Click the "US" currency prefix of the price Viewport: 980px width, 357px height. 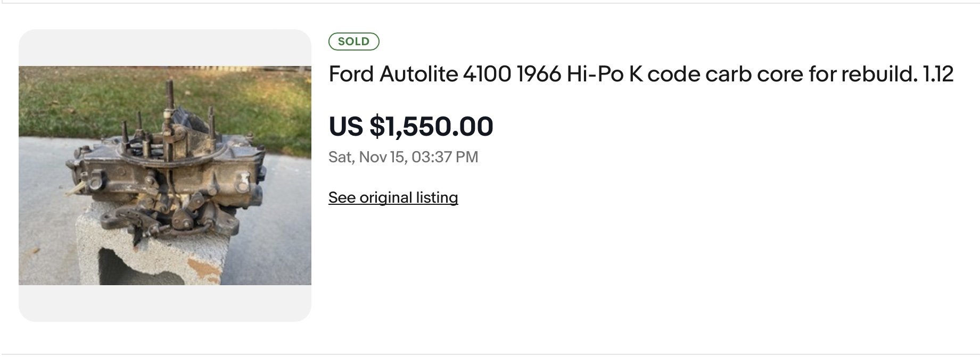pos(346,127)
